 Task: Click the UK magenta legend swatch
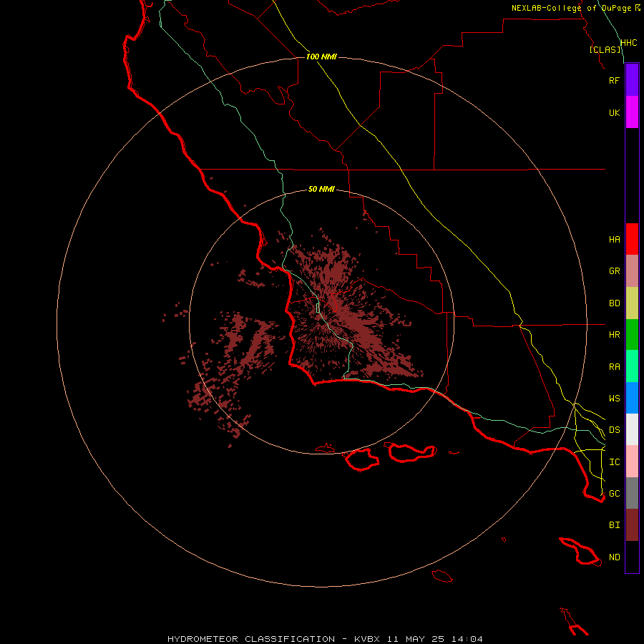pos(632,112)
